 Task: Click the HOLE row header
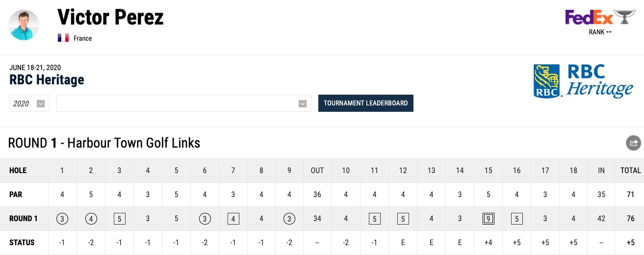tap(18, 170)
